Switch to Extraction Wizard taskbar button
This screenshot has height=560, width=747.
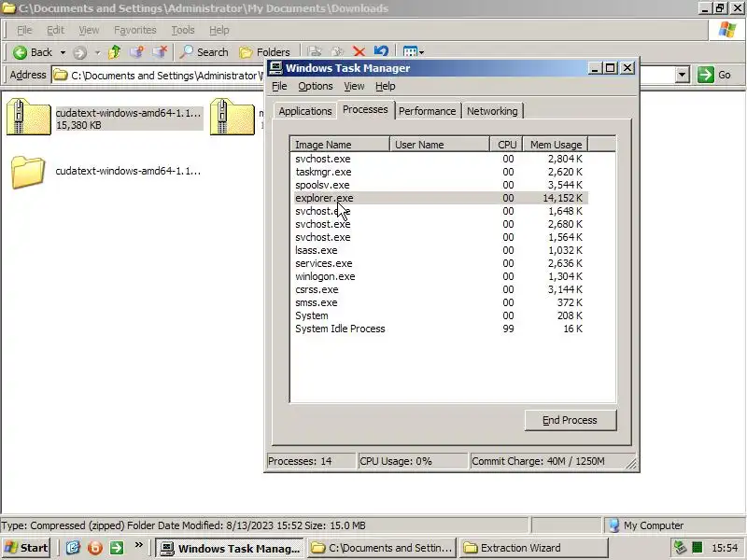point(534,548)
